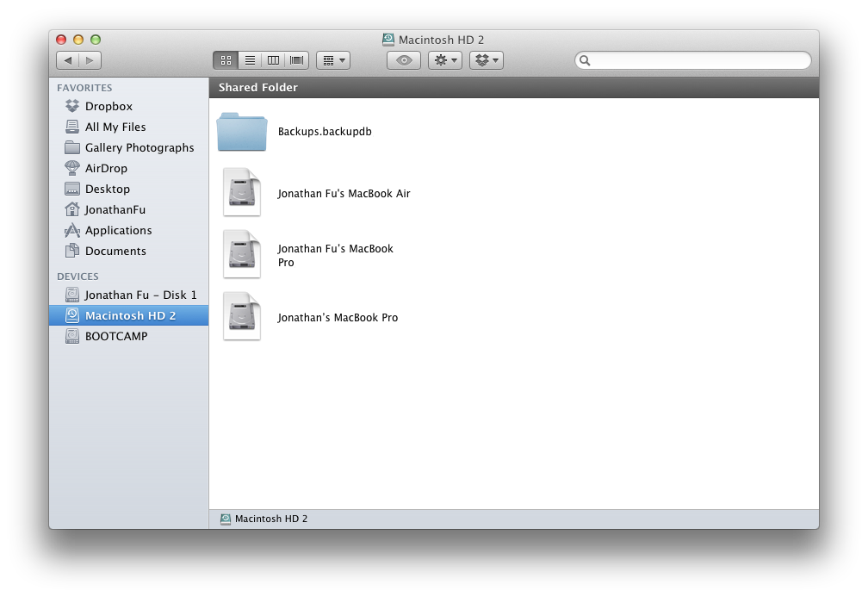Viewport: 868px width, 597px height.
Task: Select the Backups.backupdb folder icon
Action: click(242, 132)
